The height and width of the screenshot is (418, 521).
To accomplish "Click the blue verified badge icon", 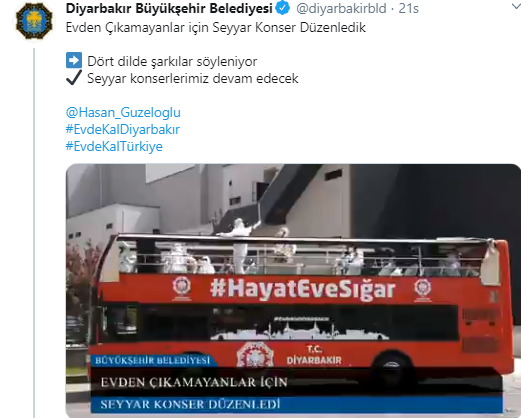I will click(x=283, y=8).
